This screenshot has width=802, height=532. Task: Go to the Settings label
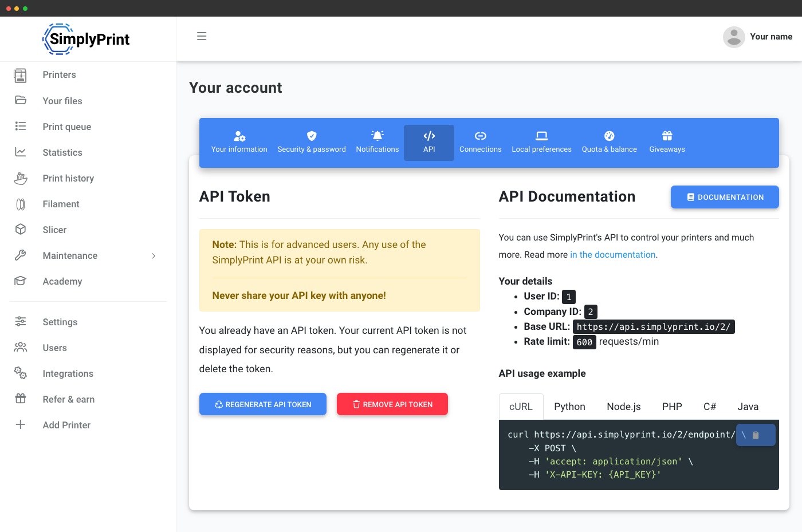(60, 322)
